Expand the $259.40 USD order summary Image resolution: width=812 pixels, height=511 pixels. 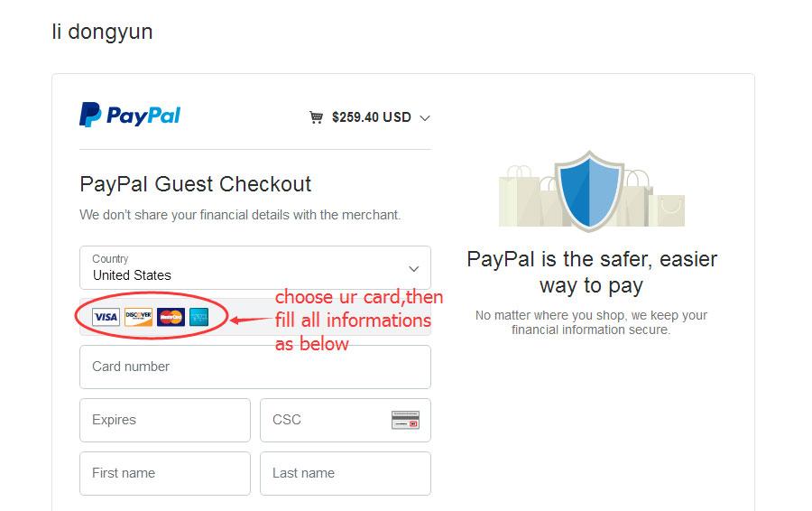point(370,117)
